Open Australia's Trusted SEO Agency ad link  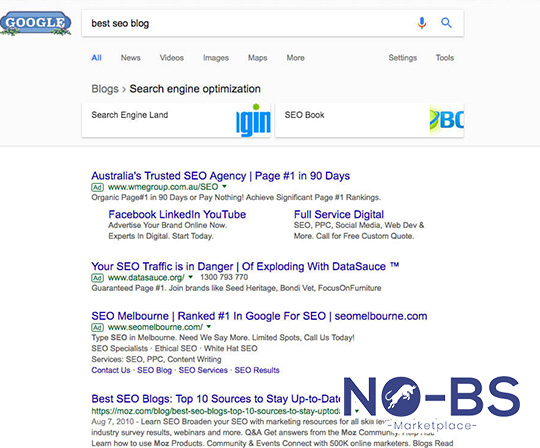220,176
